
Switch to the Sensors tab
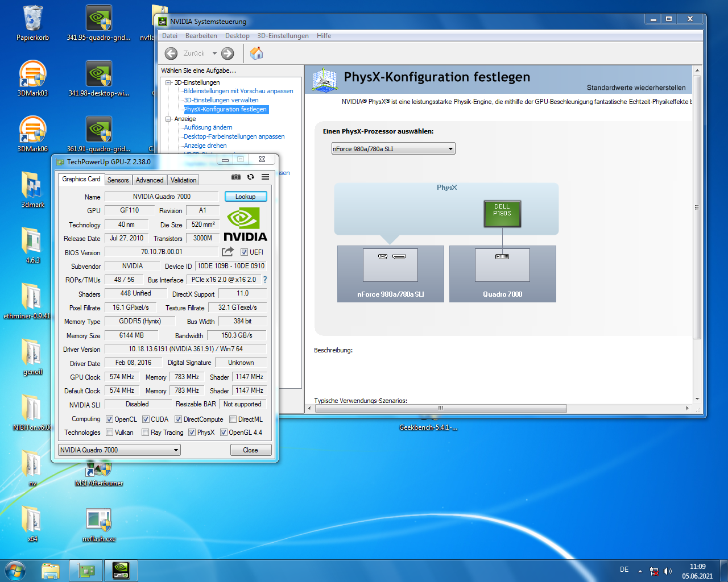point(118,180)
